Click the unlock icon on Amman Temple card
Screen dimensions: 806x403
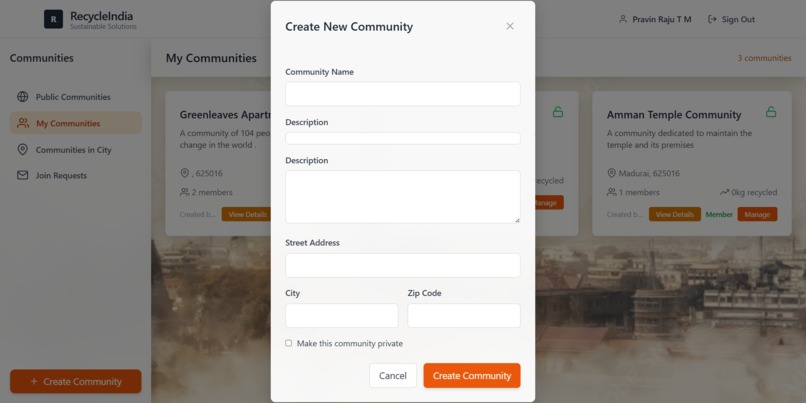click(771, 112)
